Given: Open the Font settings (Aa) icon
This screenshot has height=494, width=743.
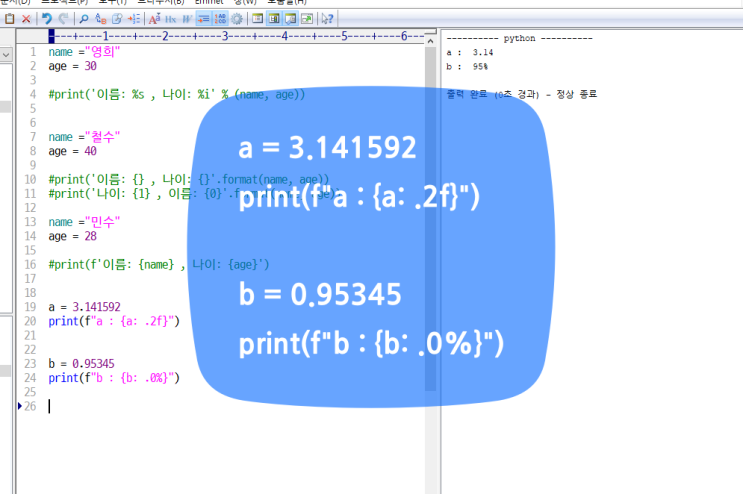Looking at the screenshot, I should [x=154, y=19].
